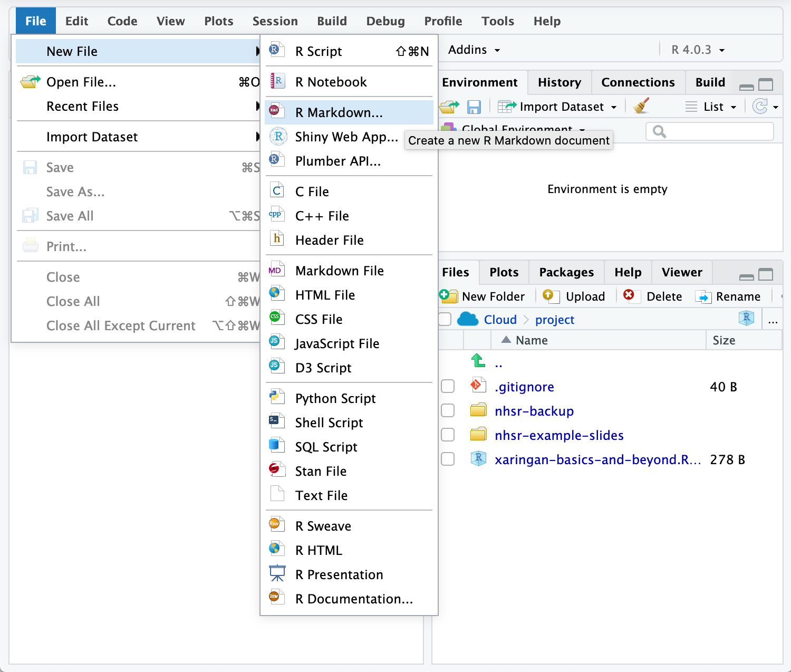Click the project breadcrumb path
This screenshot has height=672, width=791.
[x=555, y=320]
